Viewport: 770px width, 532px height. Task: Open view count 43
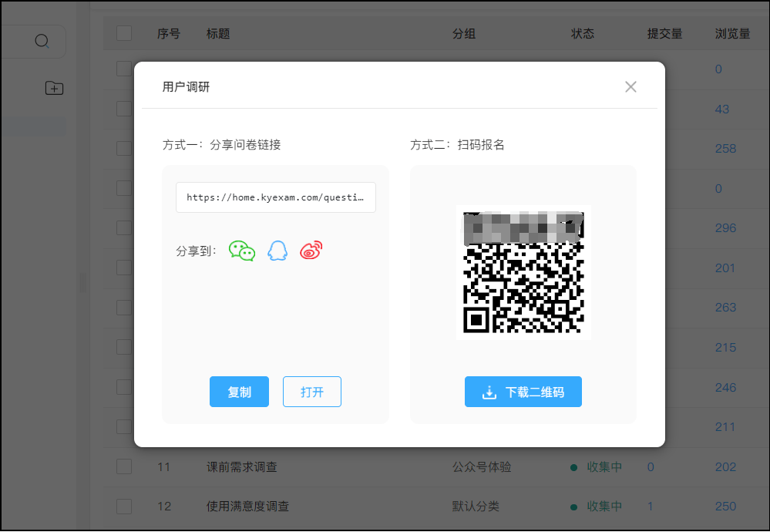click(x=722, y=109)
